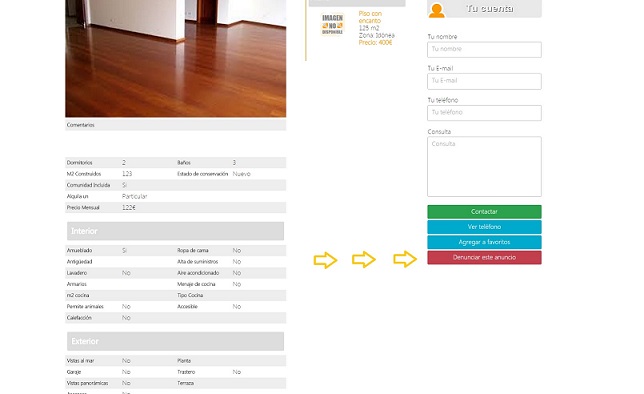The image size is (644, 394).
Task: Click the Exterior section header
Action: (175, 341)
